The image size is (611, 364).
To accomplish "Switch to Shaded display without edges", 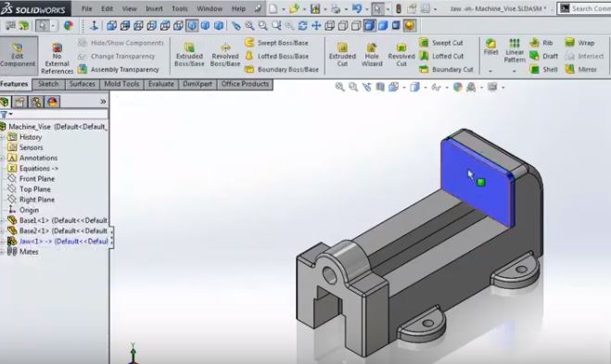I will coord(383,26).
